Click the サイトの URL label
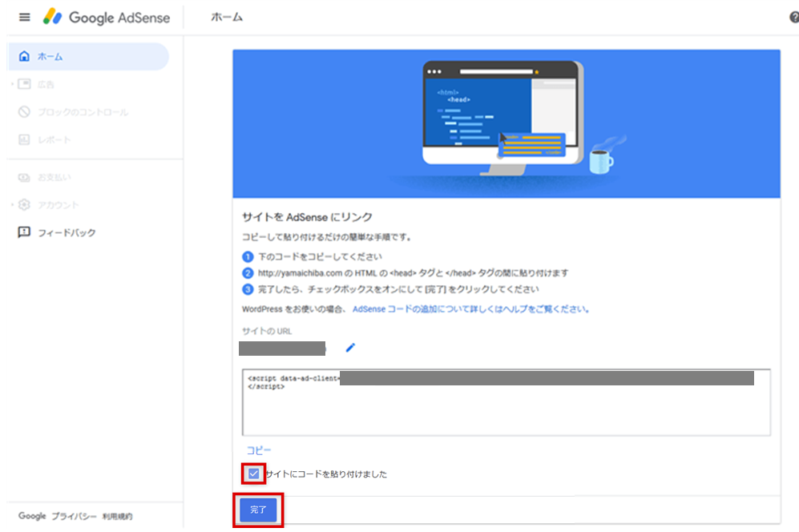 point(267,331)
